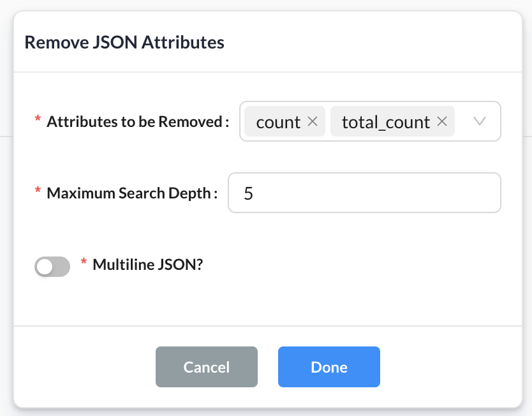Enable the Multiline JSON toggle switch

[x=52, y=267]
